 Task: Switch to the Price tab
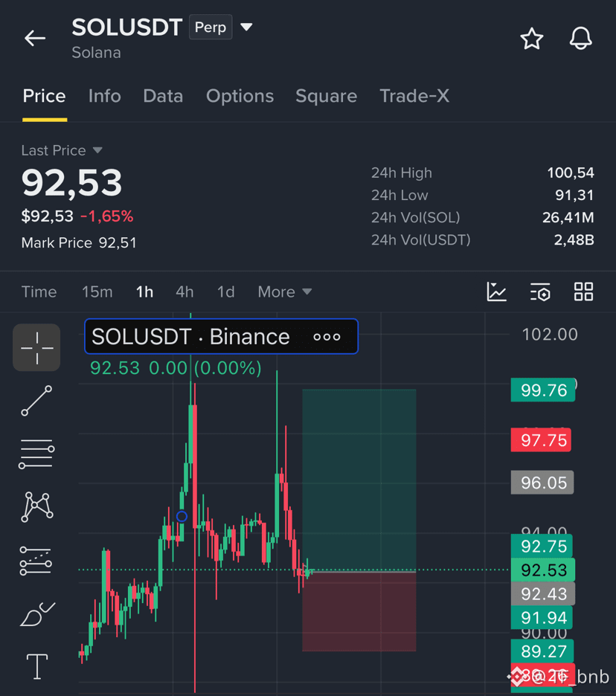click(x=45, y=96)
